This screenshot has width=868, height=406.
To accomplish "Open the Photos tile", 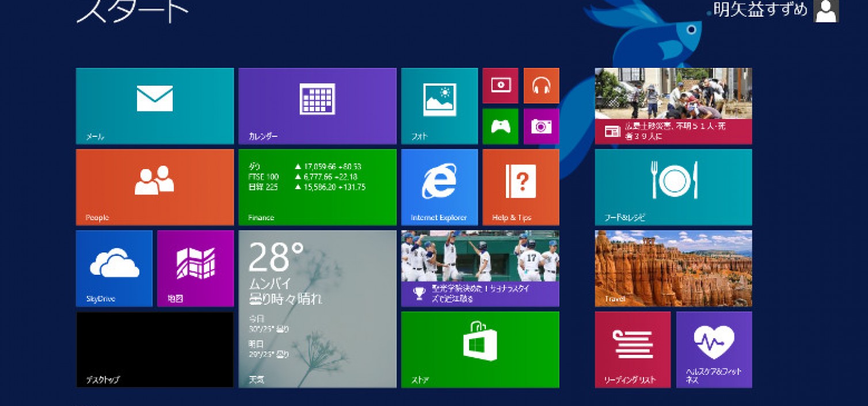I will [440, 106].
